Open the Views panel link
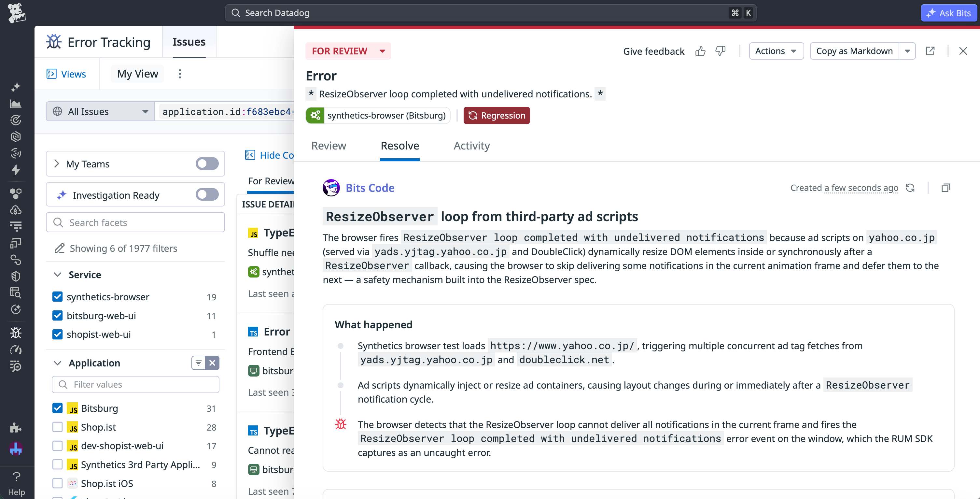This screenshot has width=980, height=499. tap(66, 74)
